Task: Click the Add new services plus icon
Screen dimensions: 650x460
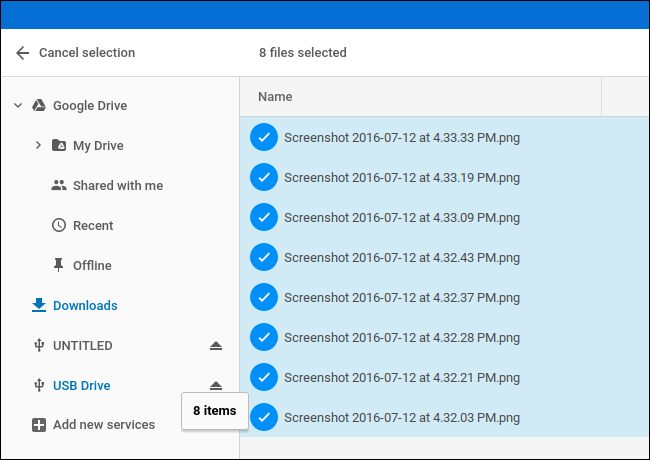Action: coord(39,425)
